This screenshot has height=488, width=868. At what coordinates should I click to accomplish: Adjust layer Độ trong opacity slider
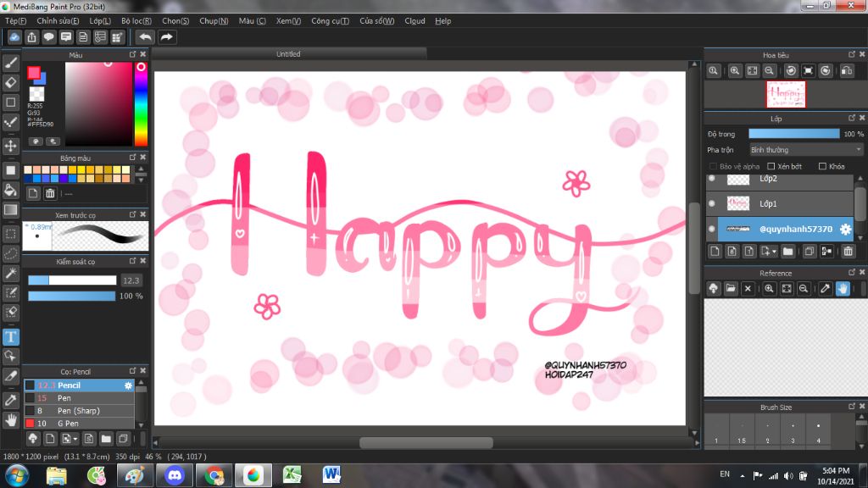[793, 134]
